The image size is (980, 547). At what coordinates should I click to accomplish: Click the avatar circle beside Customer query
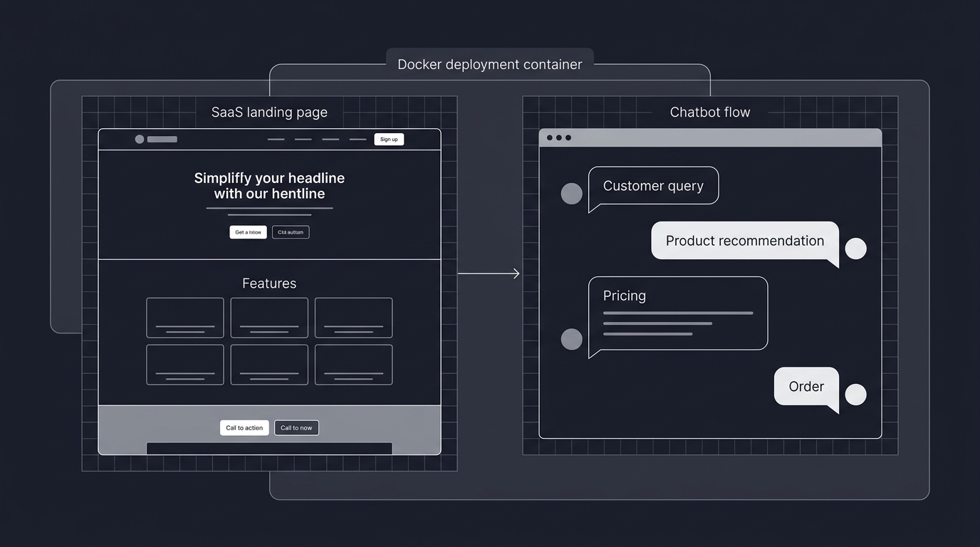point(571,193)
